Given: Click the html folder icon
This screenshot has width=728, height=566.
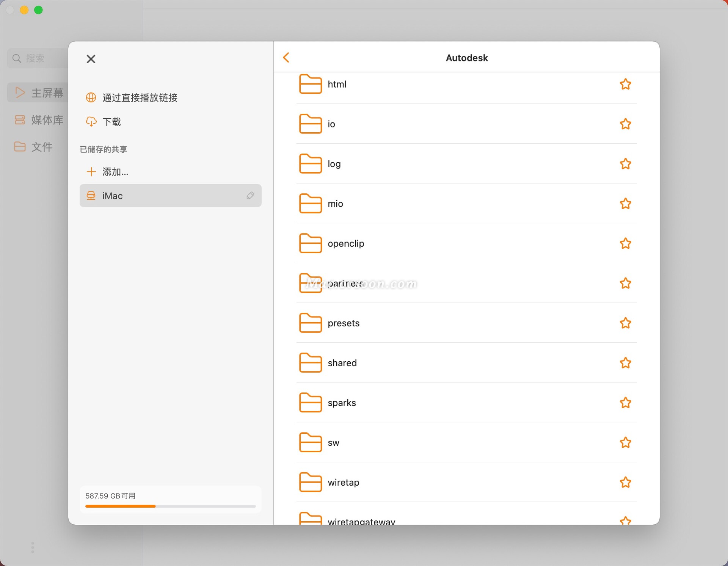Looking at the screenshot, I should pos(311,84).
